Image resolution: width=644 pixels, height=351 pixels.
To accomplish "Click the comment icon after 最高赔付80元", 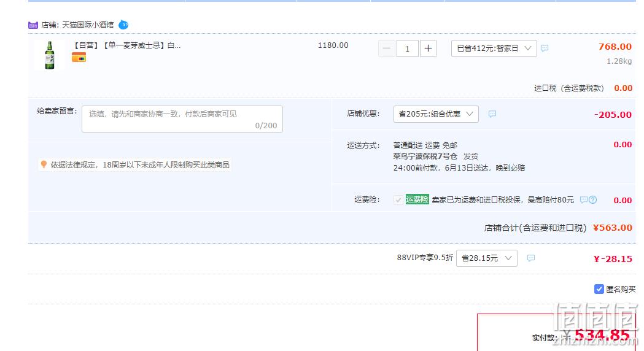I will pyautogui.click(x=583, y=200).
